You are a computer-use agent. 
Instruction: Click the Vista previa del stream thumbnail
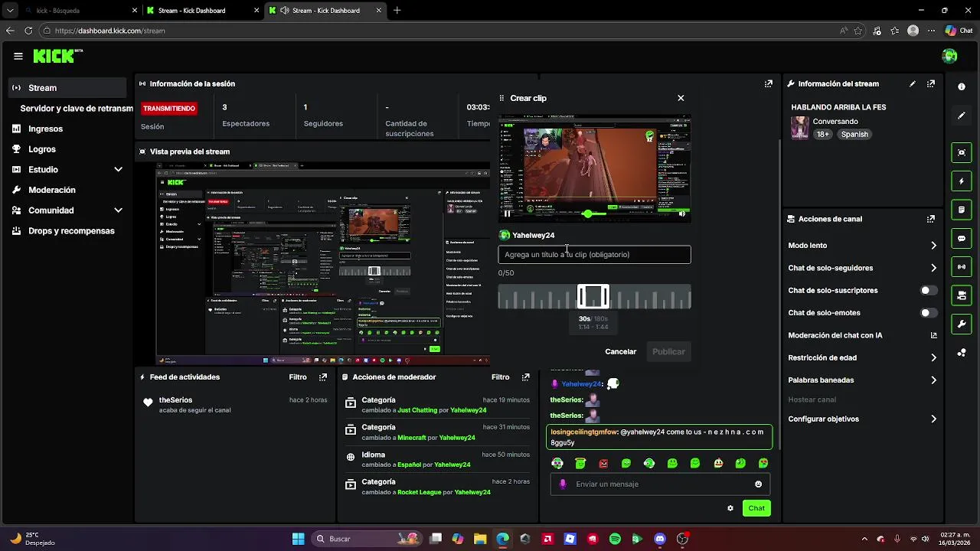322,263
